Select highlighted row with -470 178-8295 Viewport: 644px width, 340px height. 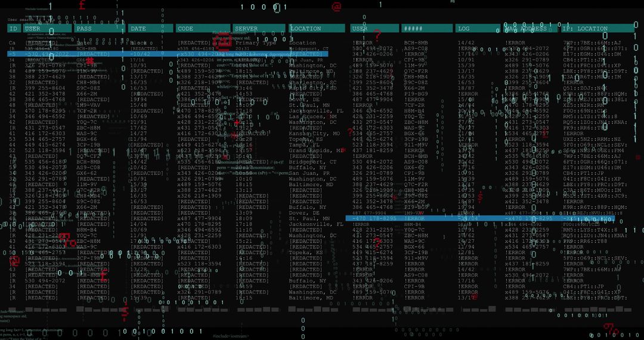479,218
